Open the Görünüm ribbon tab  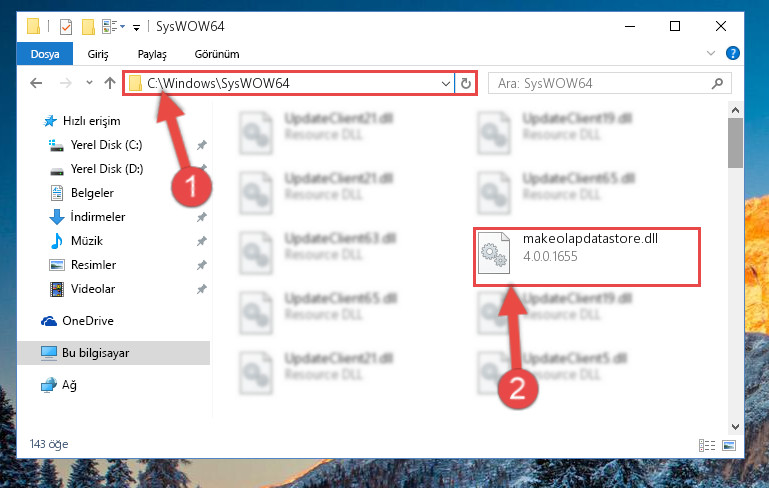[x=217, y=54]
